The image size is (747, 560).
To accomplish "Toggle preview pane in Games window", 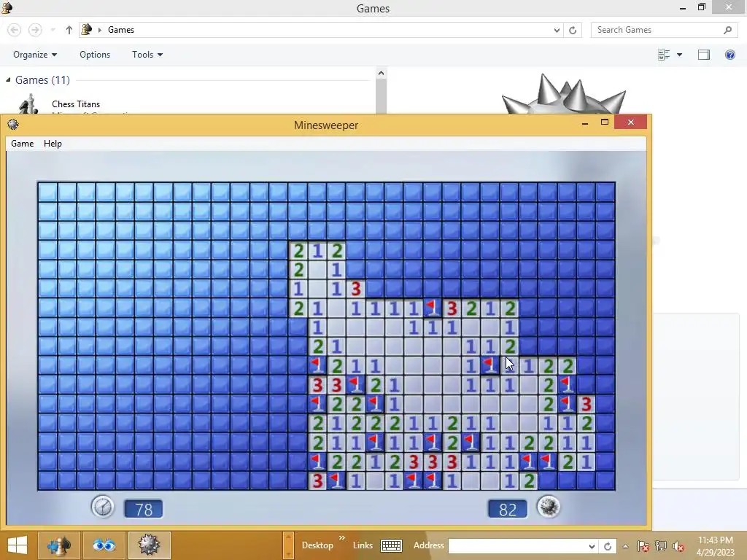I will pyautogui.click(x=704, y=55).
